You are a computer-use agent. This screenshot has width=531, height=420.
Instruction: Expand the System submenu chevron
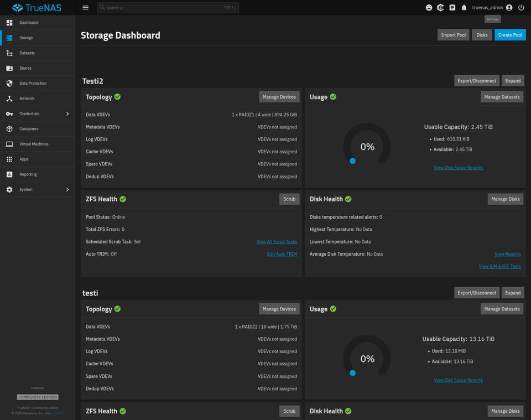pyautogui.click(x=67, y=189)
